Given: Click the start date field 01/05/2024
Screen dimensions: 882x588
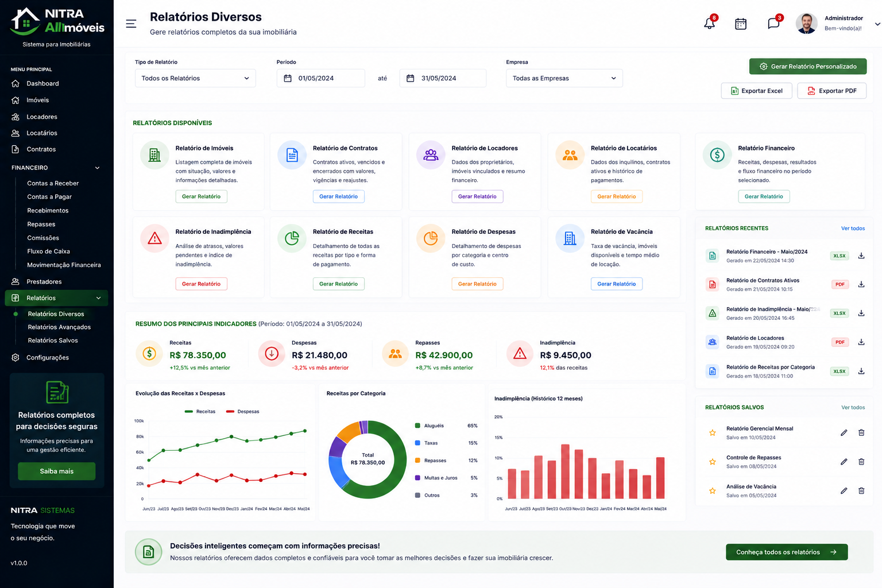Looking at the screenshot, I should tap(320, 78).
